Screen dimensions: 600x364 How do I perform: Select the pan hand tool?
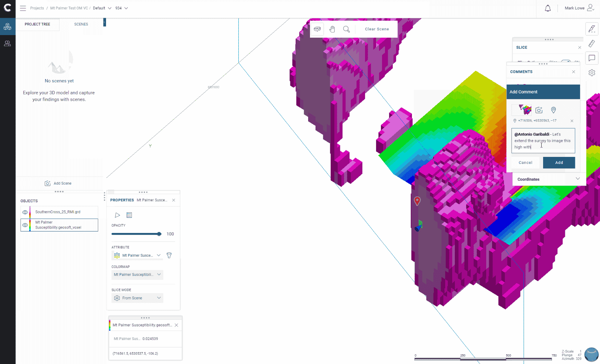point(332,29)
